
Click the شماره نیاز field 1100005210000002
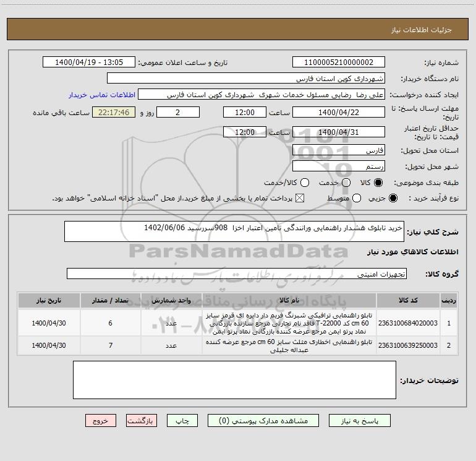tap(339, 62)
